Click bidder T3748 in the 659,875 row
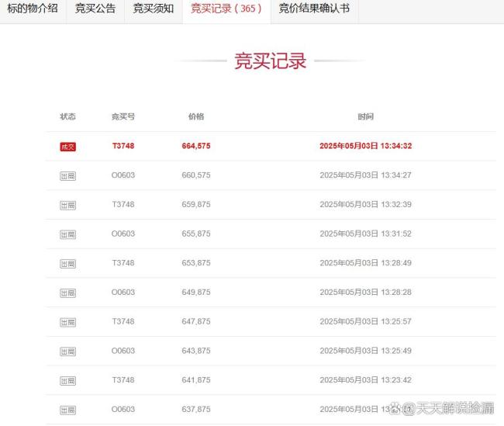Image resolution: width=504 pixels, height=426 pixels. point(123,205)
